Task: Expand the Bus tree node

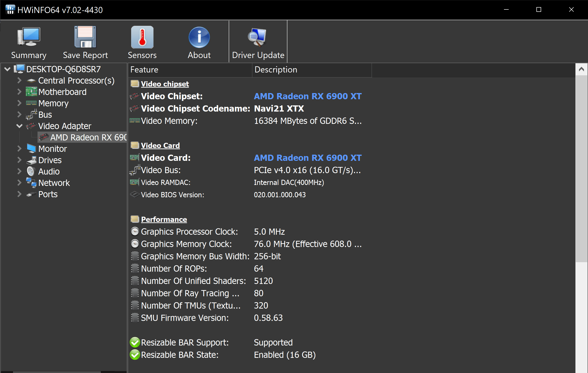Action: coord(19,115)
